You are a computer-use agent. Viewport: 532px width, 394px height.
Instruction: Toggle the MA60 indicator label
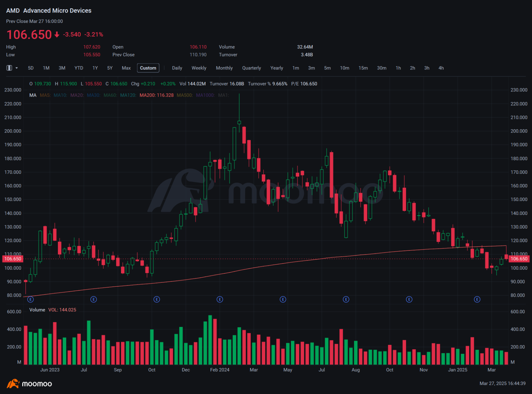(110, 95)
